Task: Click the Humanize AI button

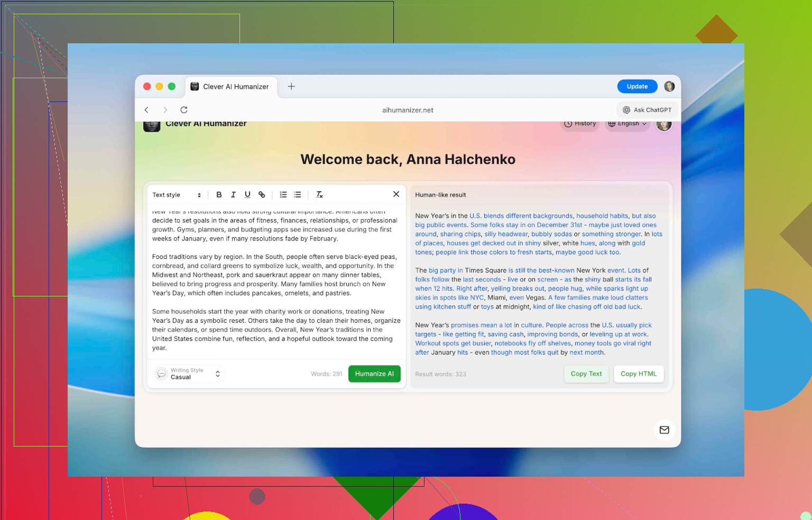Action: click(x=374, y=374)
